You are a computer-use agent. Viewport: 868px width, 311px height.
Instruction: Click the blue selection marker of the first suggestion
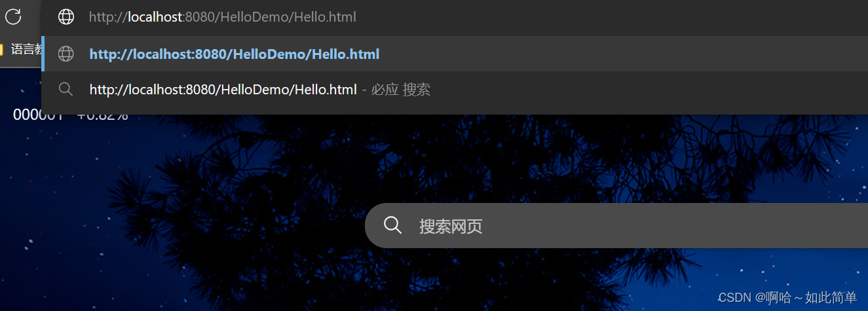pos(43,54)
